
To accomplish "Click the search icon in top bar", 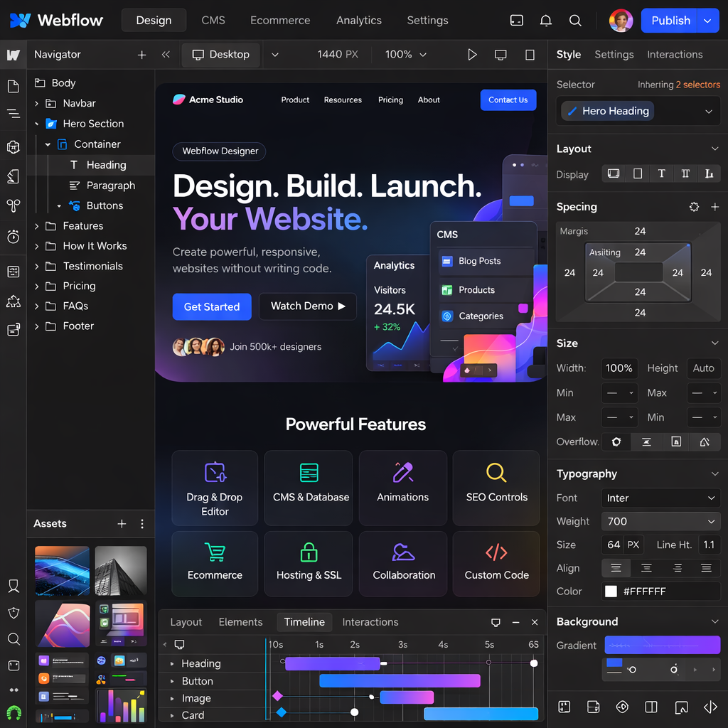I will (575, 21).
